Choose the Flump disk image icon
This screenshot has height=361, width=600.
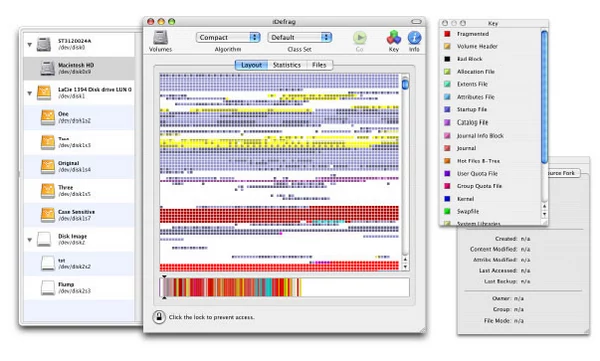(48, 287)
